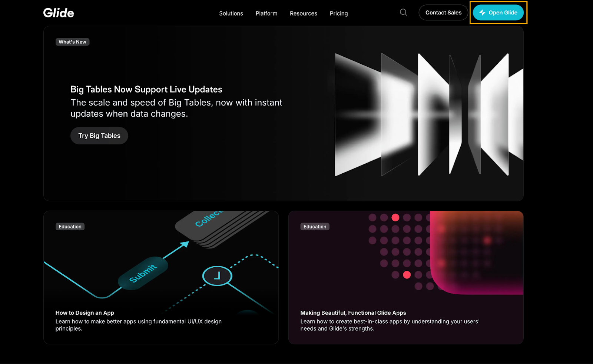The height and width of the screenshot is (364, 593).
Task: Open the How to Design an App article
Action: 85,313
